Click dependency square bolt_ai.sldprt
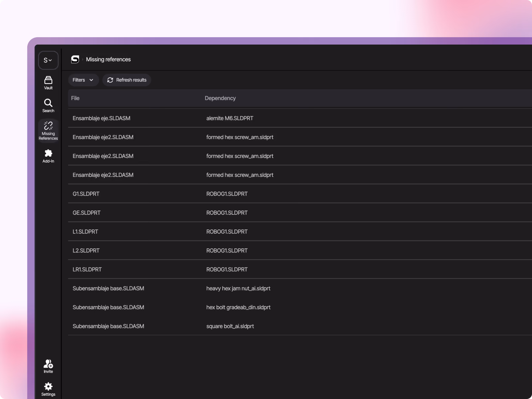532x399 pixels. [x=230, y=327]
